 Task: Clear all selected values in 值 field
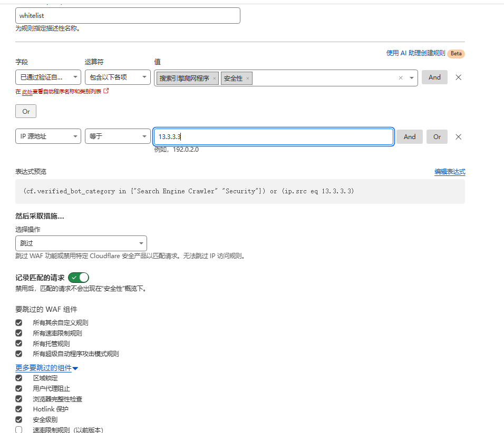coord(400,78)
